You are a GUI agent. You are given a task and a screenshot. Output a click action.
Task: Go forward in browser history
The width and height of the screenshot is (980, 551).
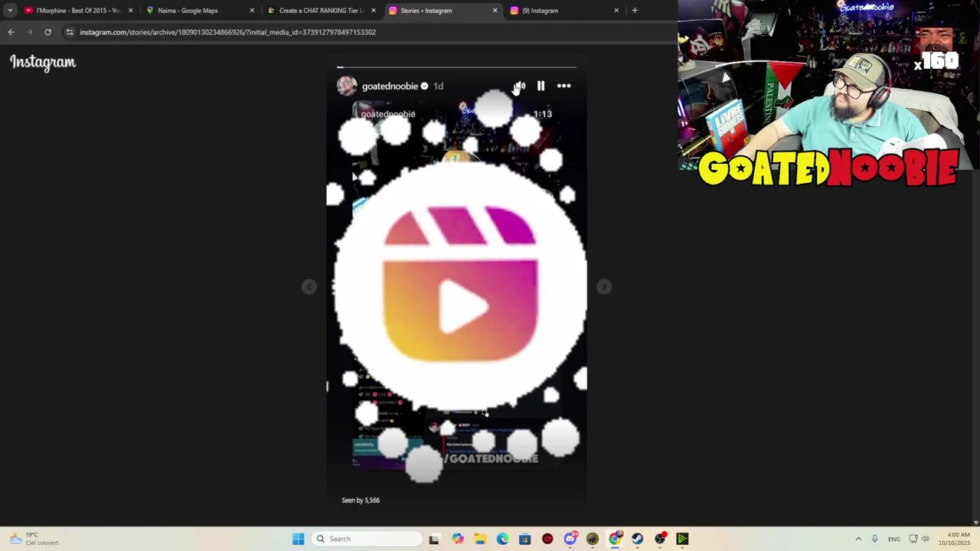[29, 32]
